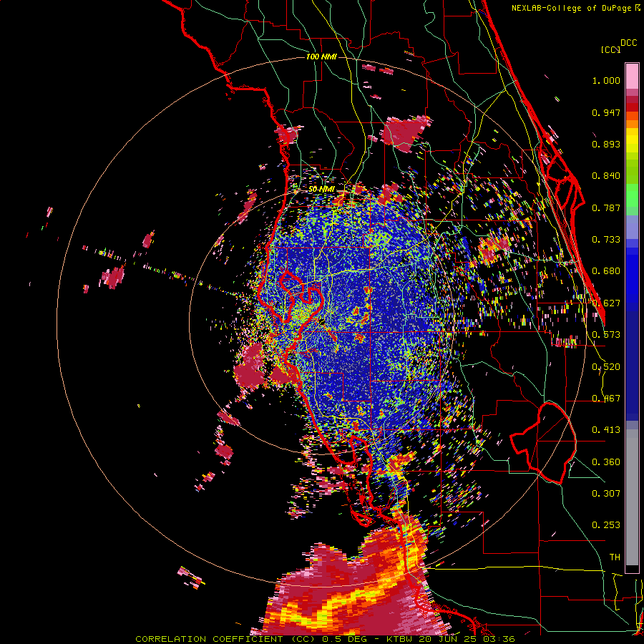Select the 0.947 color scale value
The height and width of the screenshot is (644, 644).
coord(606,112)
